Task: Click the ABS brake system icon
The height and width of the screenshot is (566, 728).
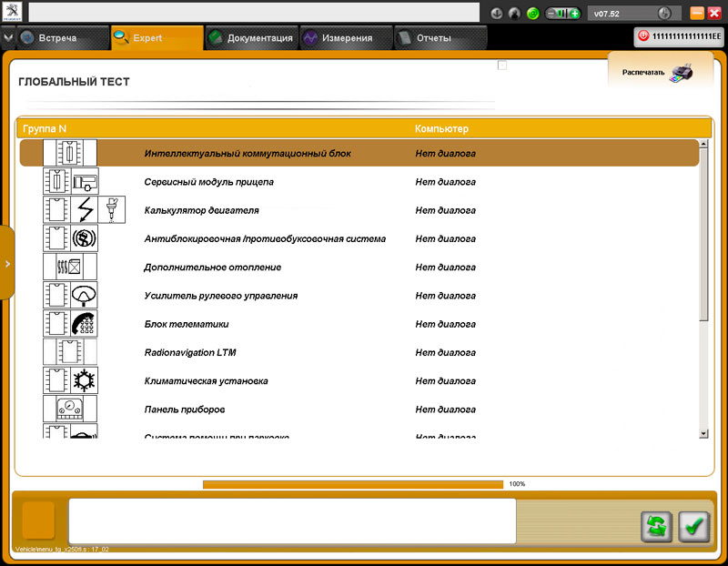Action: coord(84,238)
